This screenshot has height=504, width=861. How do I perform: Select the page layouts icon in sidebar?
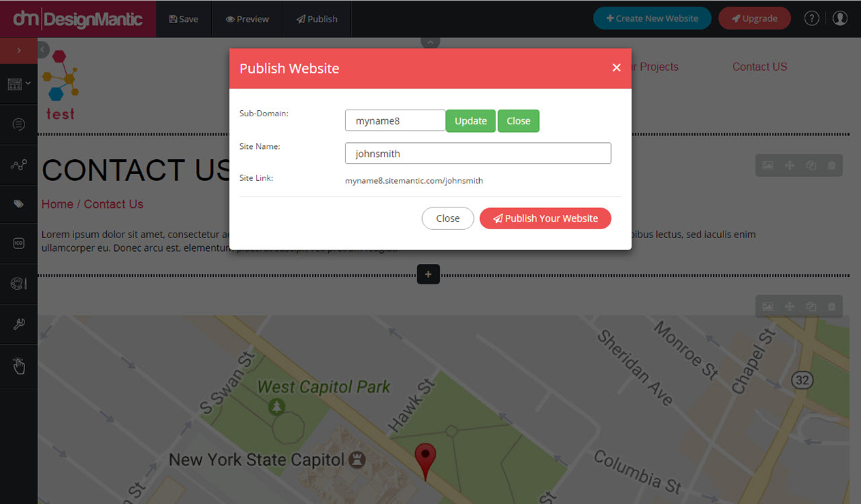point(15,84)
